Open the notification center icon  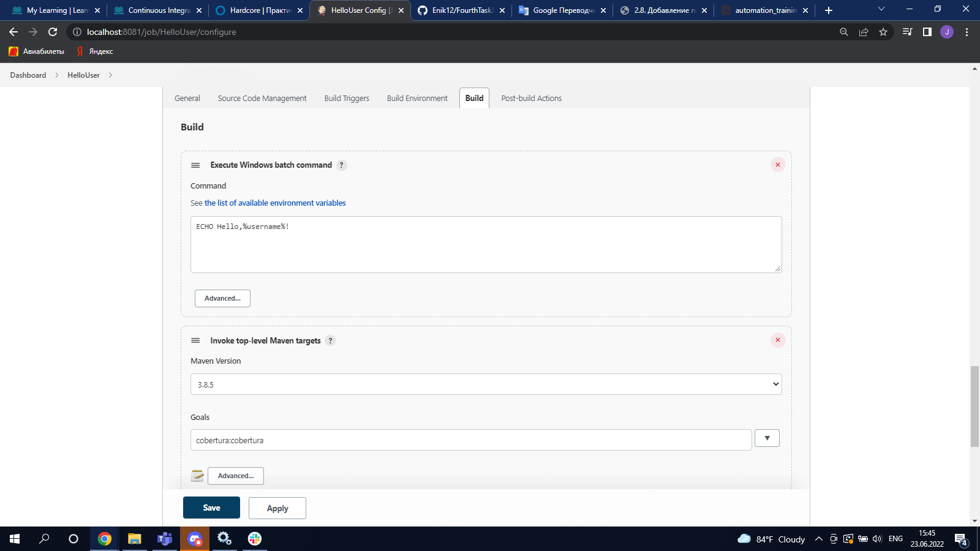[x=961, y=539]
